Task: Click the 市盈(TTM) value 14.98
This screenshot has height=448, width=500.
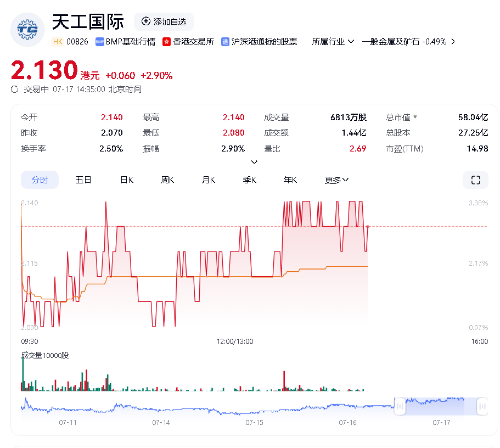Action: coord(477,148)
